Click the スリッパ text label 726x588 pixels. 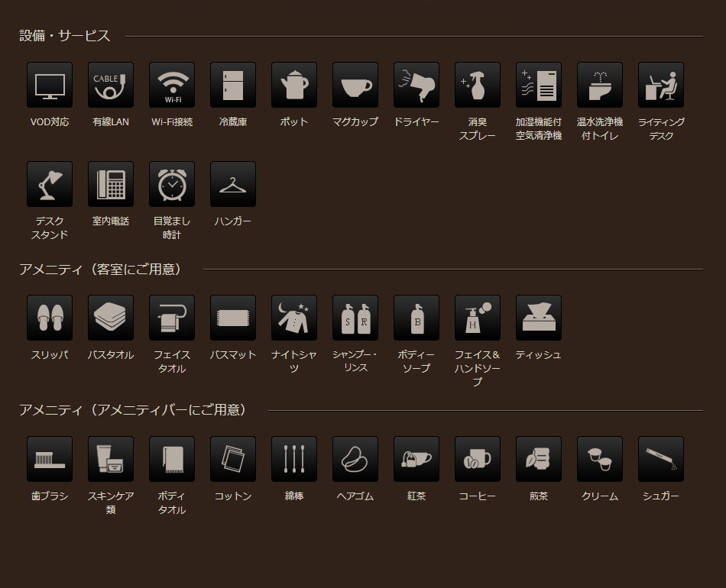pyautogui.click(x=50, y=355)
